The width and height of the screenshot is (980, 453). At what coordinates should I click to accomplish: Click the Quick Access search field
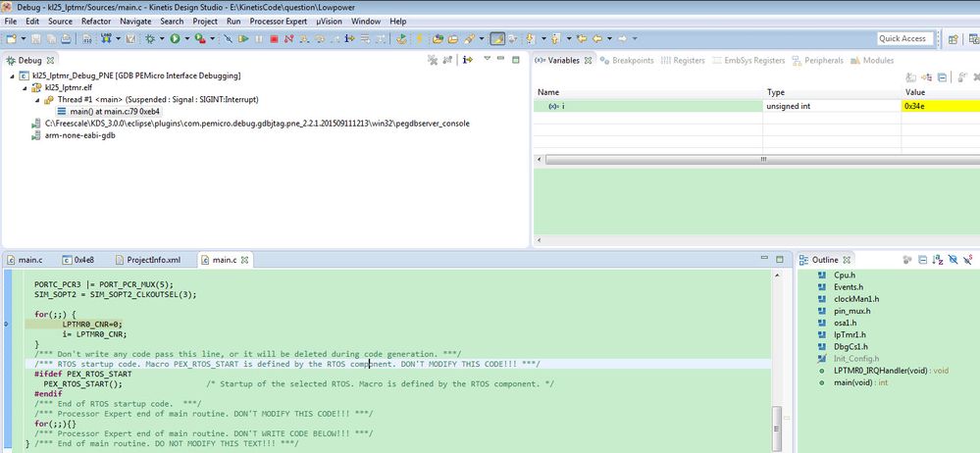[x=905, y=39]
